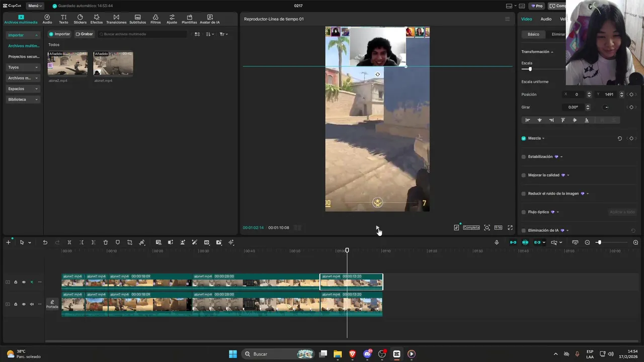Open the Plantillas panel
The width and height of the screenshot is (644, 362).
tap(189, 20)
